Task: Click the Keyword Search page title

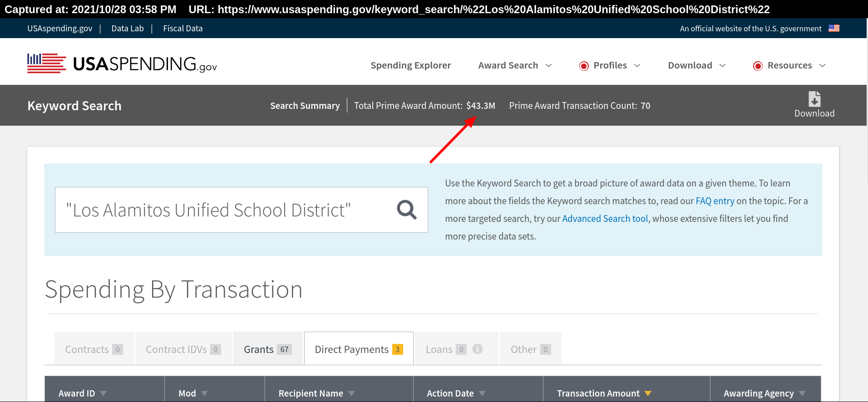Action: (74, 106)
